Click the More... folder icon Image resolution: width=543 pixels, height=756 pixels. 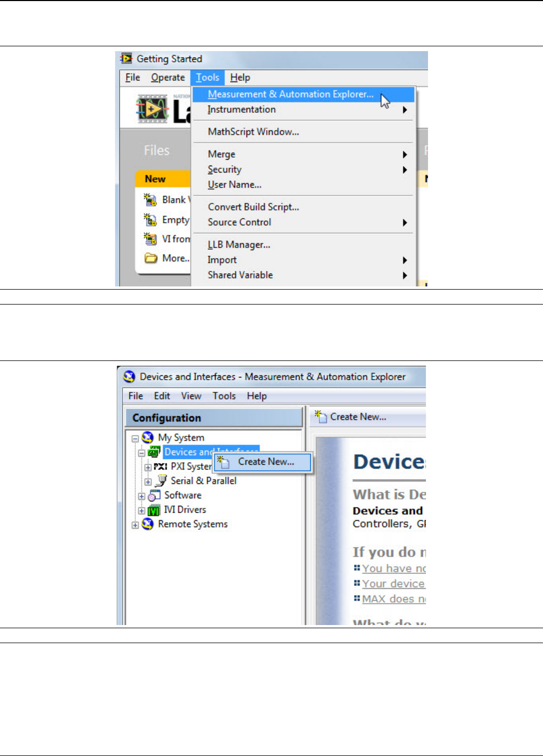(151, 258)
